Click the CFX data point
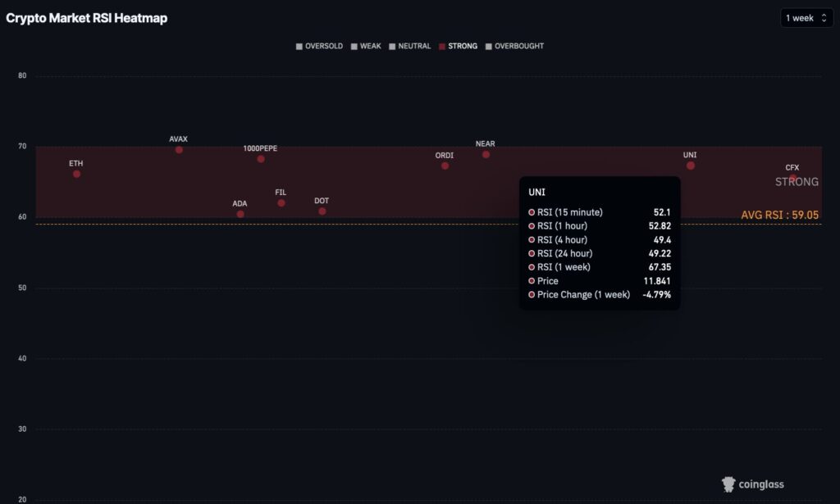 pos(793,178)
